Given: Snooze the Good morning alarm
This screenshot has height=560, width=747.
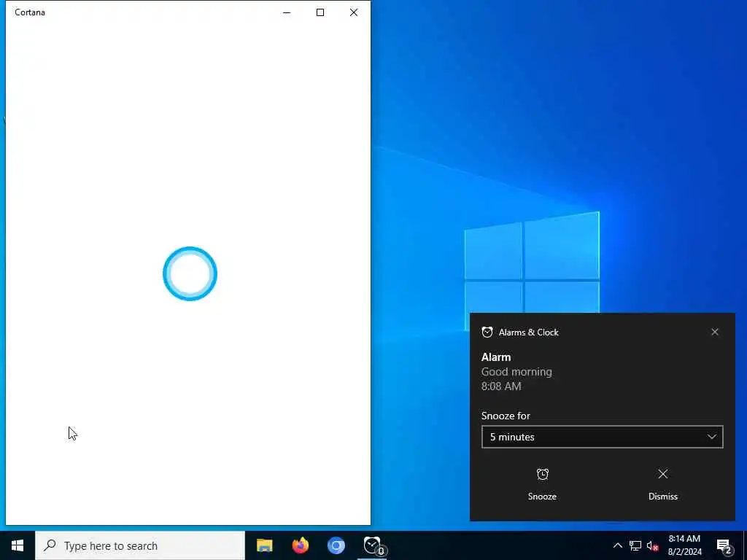Looking at the screenshot, I should pyautogui.click(x=542, y=484).
